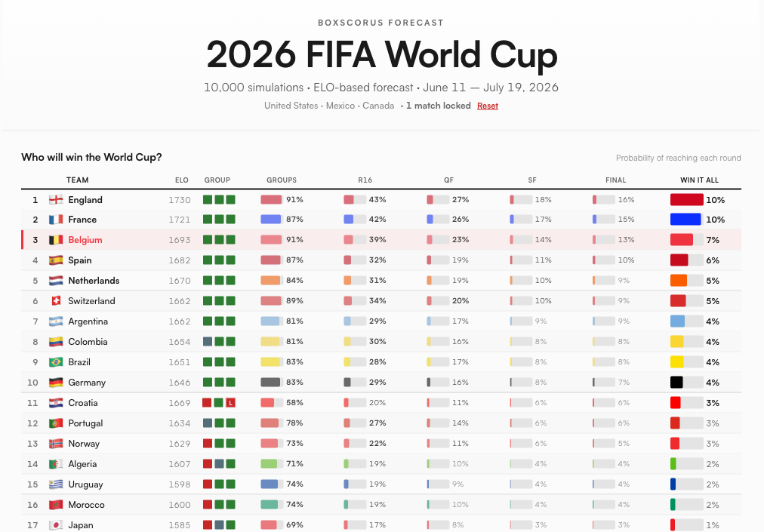Click the Argentina flag icon
The width and height of the screenshot is (764, 532).
(x=55, y=321)
